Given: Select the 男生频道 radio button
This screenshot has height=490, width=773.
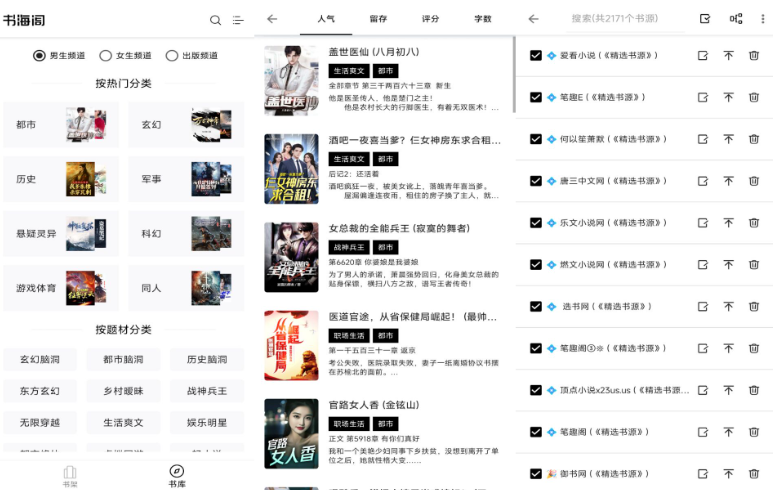Looking at the screenshot, I should click(x=39, y=56).
